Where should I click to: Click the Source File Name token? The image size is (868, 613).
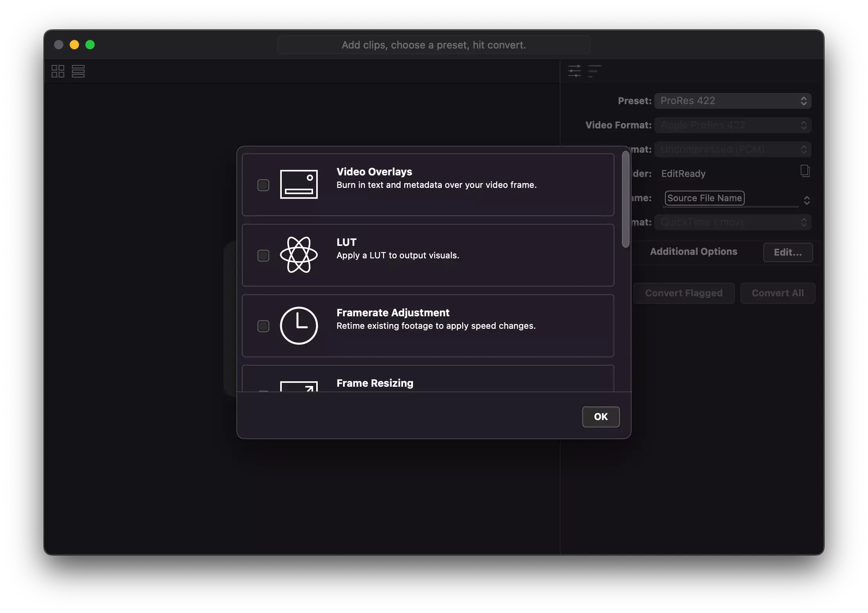click(704, 198)
